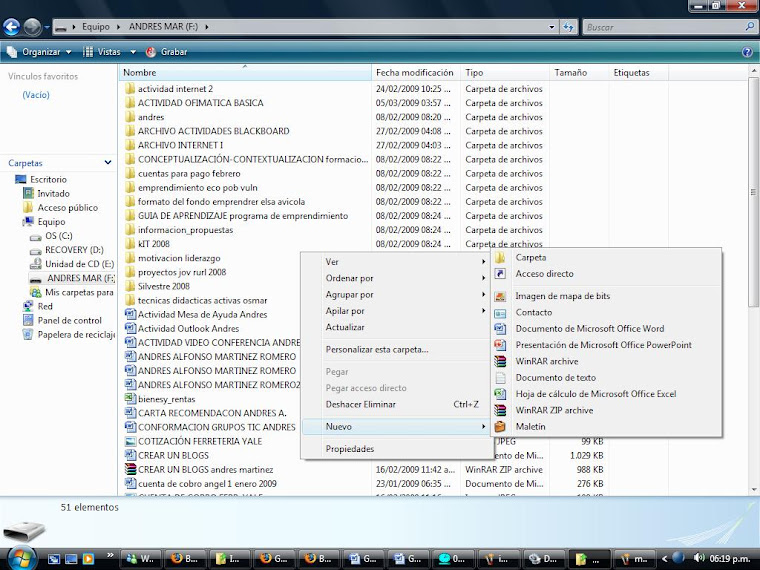Select the kIT 2008 folder
This screenshot has height=570, width=760.
[147, 244]
